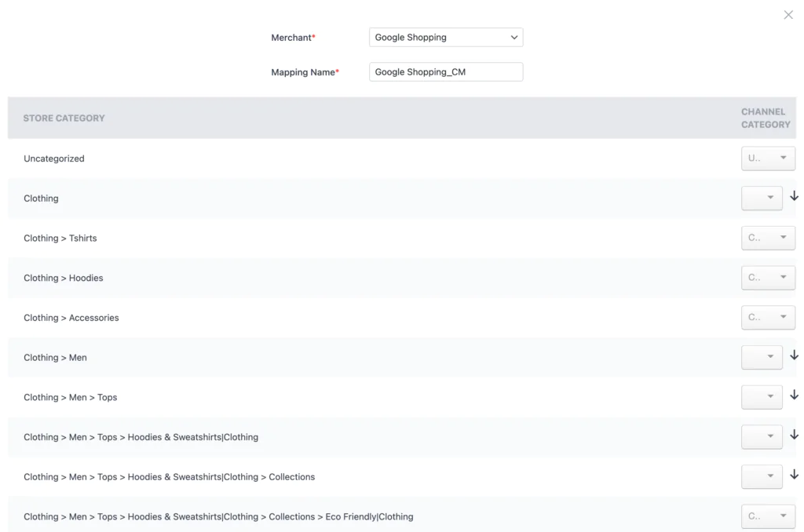The height and width of the screenshot is (532, 804).
Task: Select the Uncategorized store category row
Action: tap(53, 158)
